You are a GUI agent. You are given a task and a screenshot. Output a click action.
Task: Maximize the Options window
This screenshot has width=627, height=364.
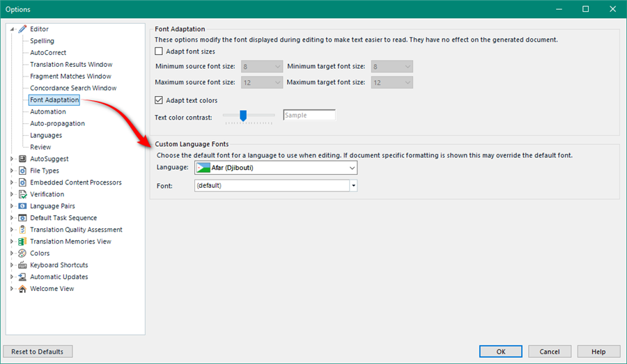coord(585,9)
